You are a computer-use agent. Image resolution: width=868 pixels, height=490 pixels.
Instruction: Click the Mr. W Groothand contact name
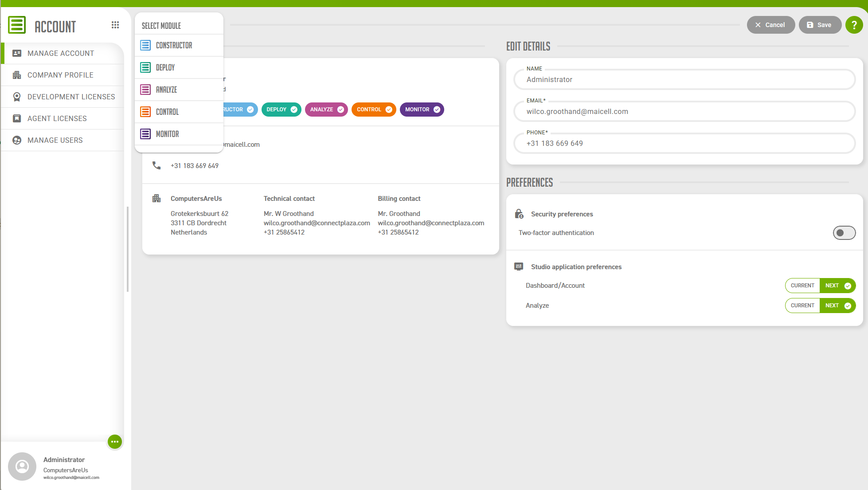pos(289,214)
